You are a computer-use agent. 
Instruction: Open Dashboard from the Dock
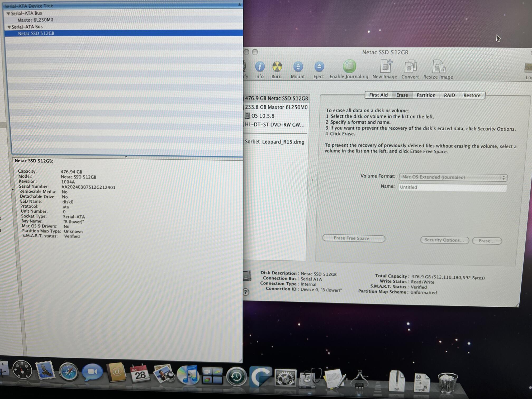point(22,370)
